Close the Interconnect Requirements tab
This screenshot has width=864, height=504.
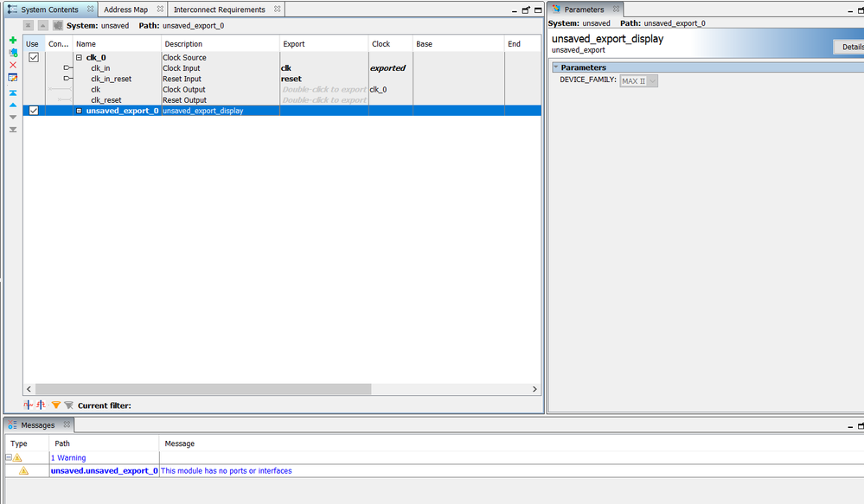(x=277, y=9)
